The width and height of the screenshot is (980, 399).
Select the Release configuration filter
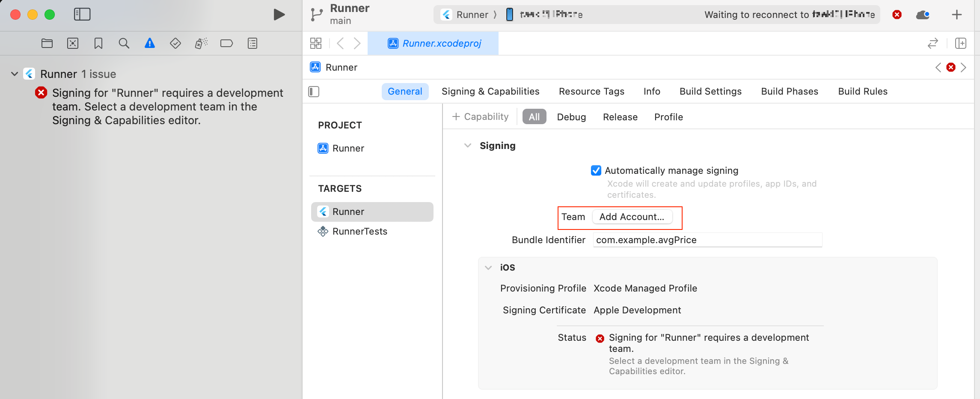pos(620,117)
